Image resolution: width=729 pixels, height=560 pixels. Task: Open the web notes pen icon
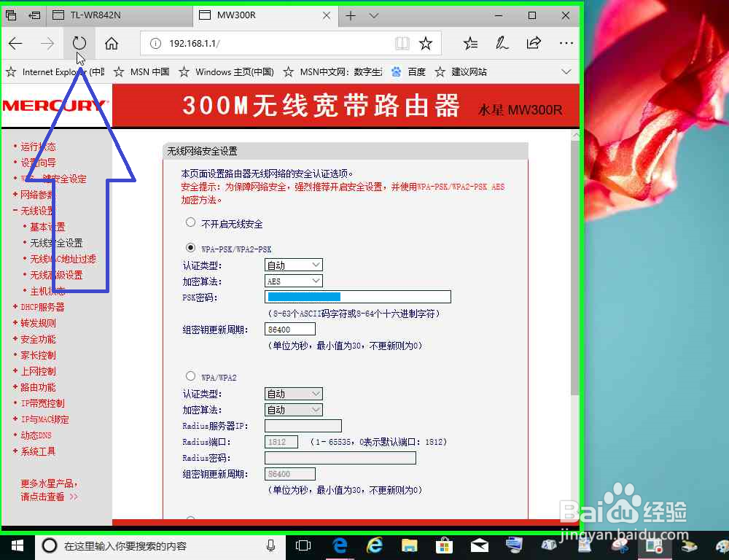(502, 44)
